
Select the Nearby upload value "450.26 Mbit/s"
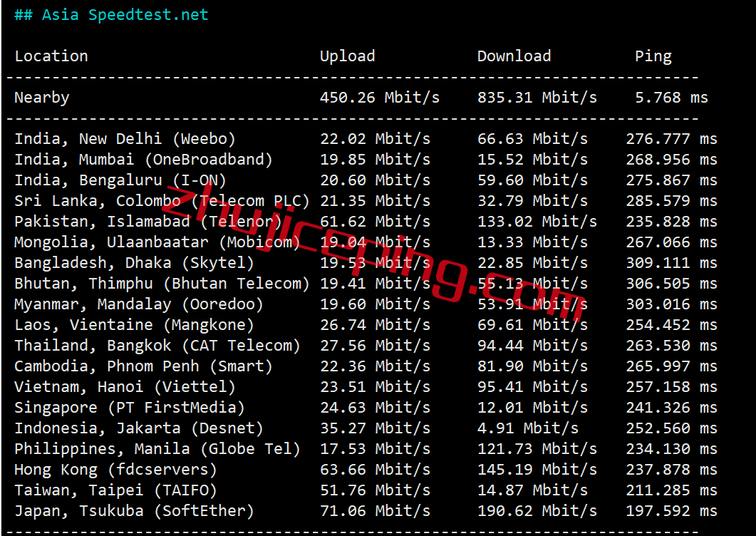pyautogui.click(x=380, y=98)
